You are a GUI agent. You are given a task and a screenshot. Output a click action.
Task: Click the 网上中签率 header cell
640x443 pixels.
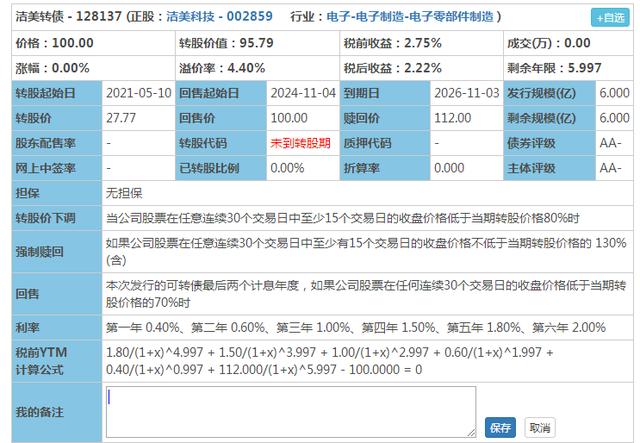pyautogui.click(x=57, y=168)
